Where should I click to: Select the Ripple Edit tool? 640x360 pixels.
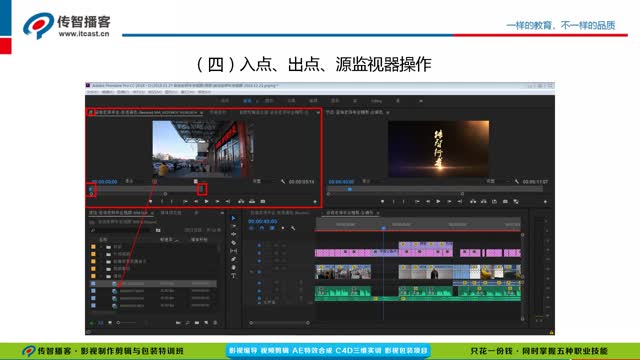click(233, 234)
